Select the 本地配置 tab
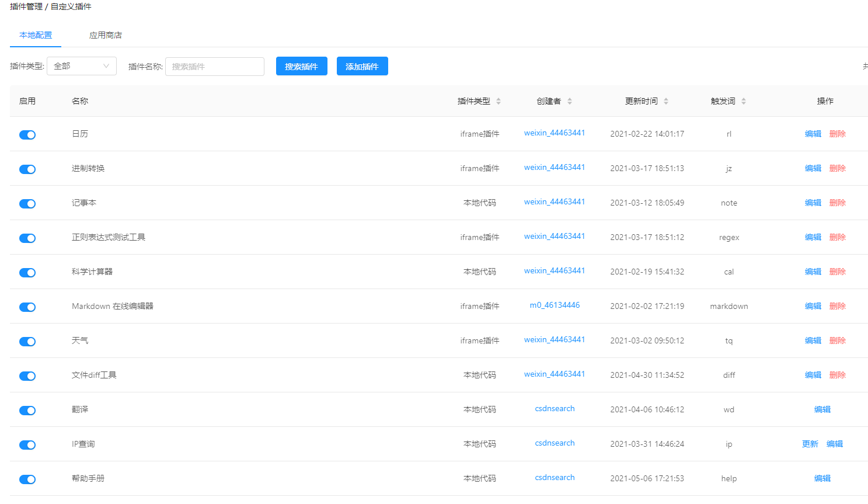Screen dimensions: 868x504 coord(35,34)
